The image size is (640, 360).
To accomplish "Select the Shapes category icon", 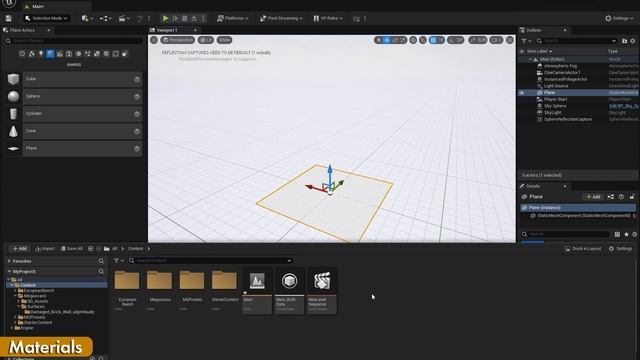I will pos(50,54).
